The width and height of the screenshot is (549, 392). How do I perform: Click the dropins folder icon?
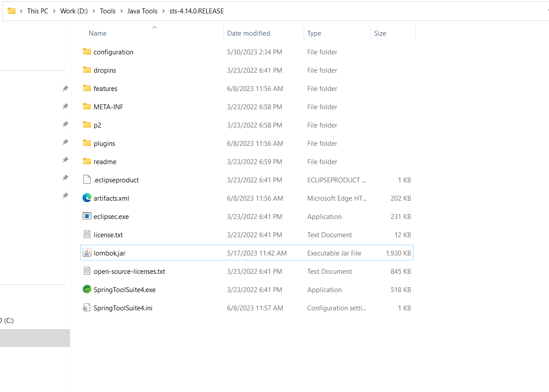[x=87, y=70]
